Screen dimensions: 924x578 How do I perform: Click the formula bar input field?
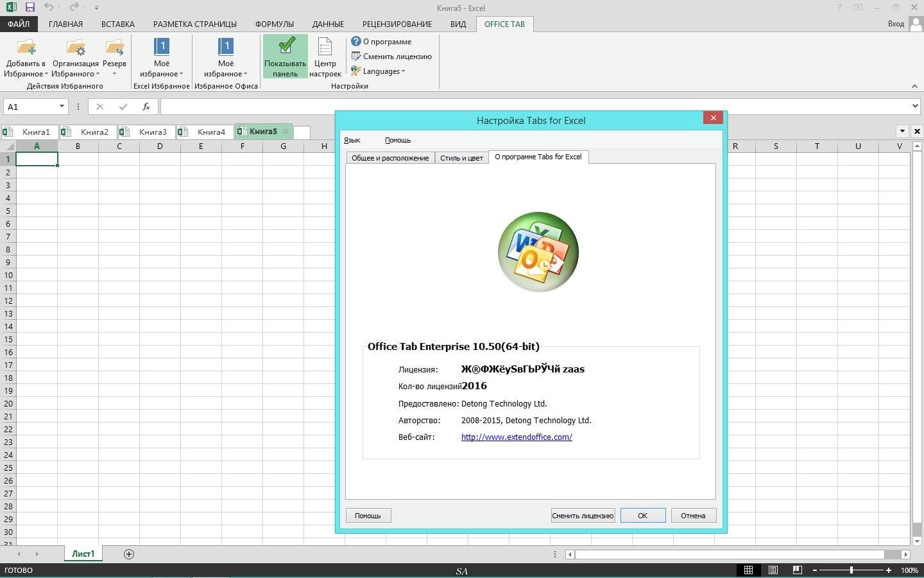(x=534, y=107)
